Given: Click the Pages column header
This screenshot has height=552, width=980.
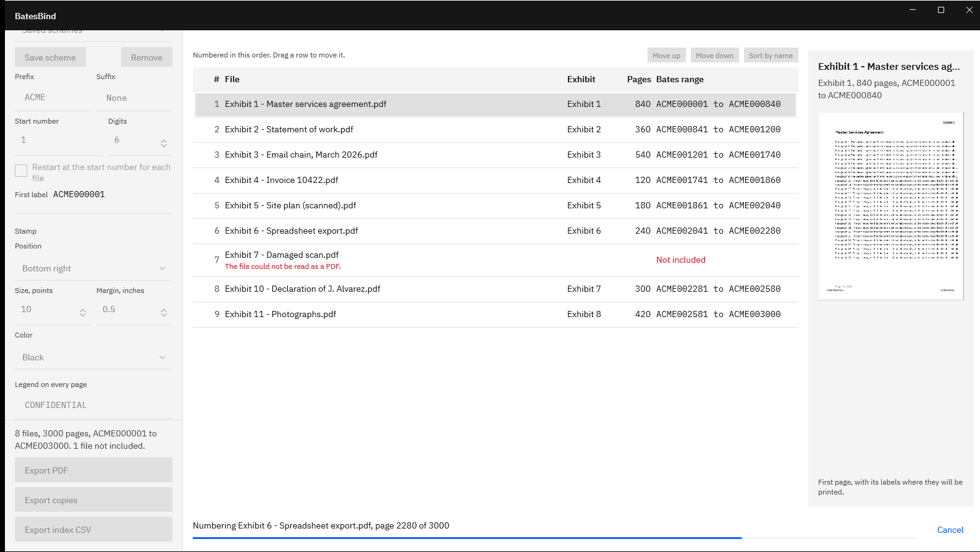Looking at the screenshot, I should click(639, 79).
